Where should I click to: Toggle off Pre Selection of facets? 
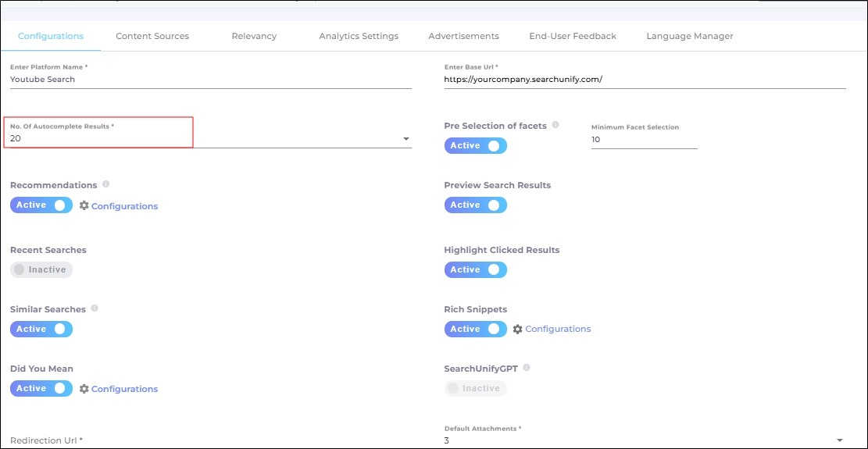(476, 145)
